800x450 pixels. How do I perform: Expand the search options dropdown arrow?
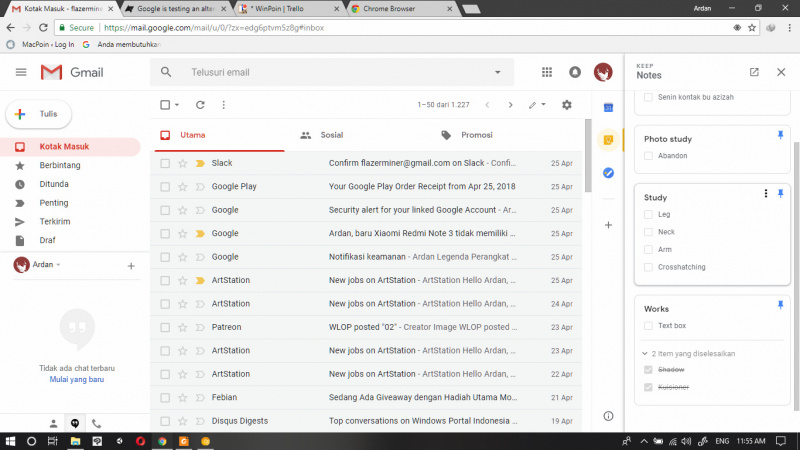[x=497, y=72]
